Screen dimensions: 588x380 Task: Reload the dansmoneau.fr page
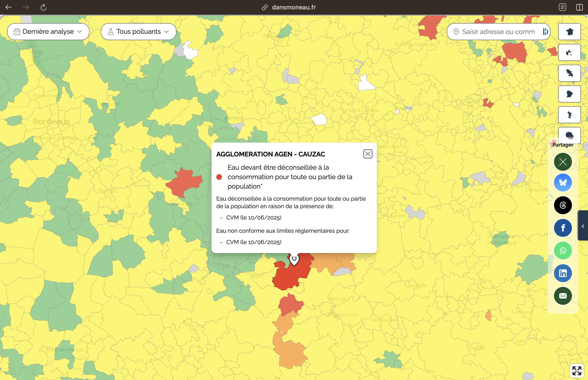[43, 7]
